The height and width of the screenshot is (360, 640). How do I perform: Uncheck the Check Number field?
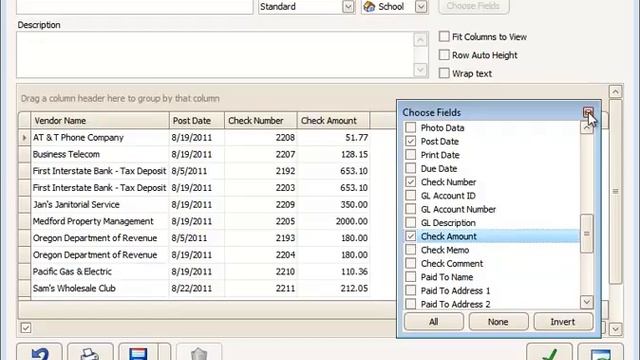click(411, 182)
